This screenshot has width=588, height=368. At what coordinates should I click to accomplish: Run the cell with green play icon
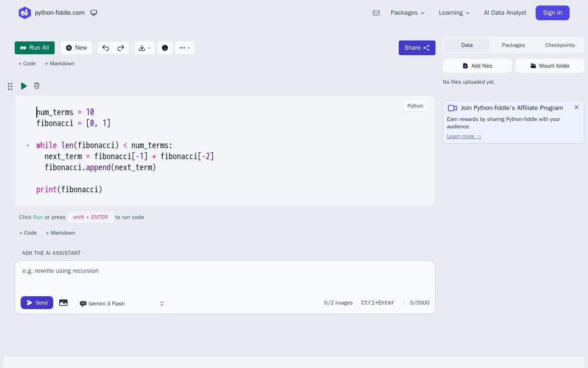click(24, 86)
